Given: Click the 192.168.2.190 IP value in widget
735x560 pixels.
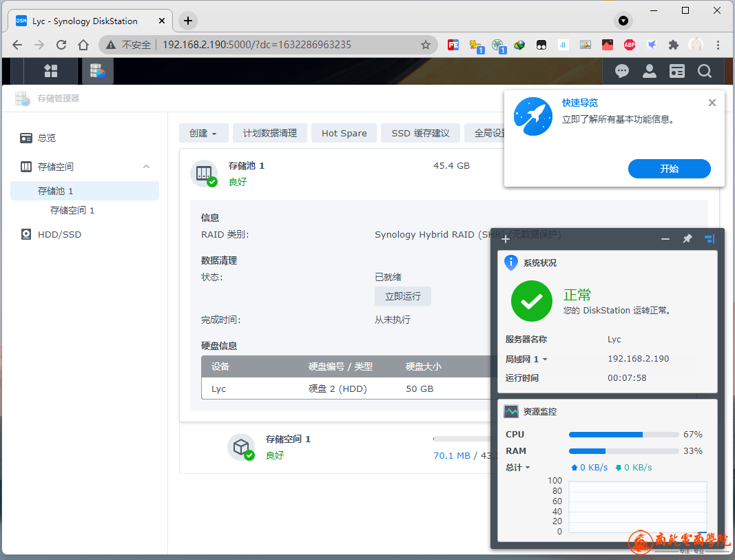Looking at the screenshot, I should 639,358.
